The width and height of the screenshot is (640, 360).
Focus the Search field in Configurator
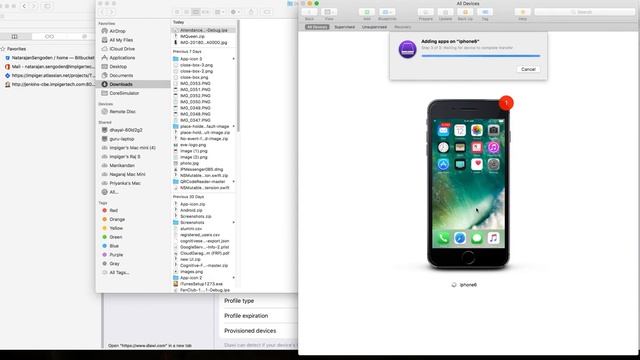[x=584, y=12]
